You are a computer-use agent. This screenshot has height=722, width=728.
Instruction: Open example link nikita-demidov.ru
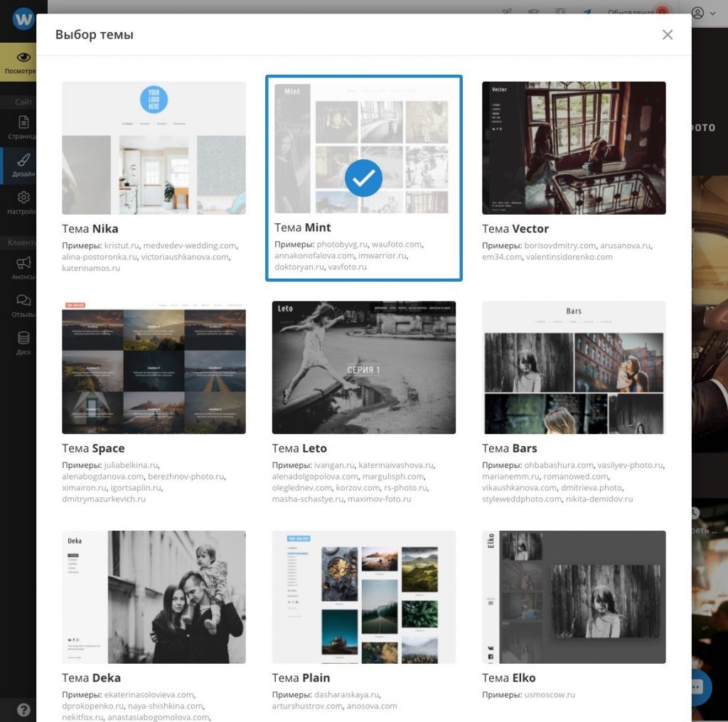coord(599,499)
